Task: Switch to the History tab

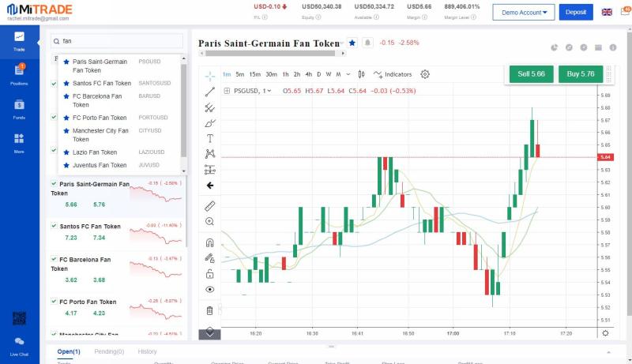Action: point(147,351)
